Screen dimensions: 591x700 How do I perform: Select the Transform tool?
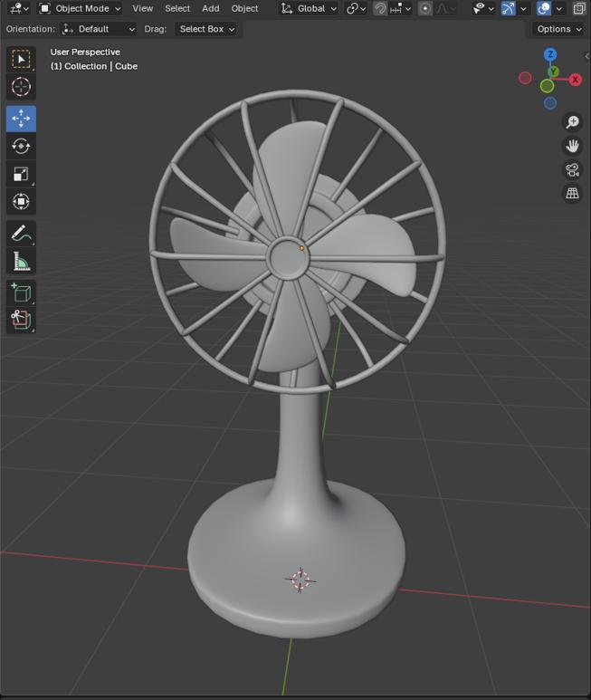pyautogui.click(x=21, y=201)
